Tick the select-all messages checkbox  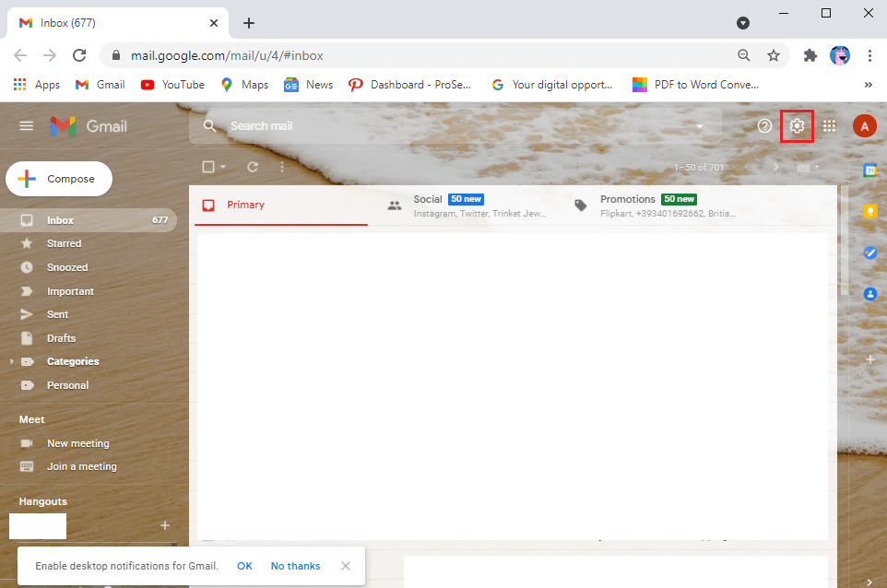(x=208, y=167)
